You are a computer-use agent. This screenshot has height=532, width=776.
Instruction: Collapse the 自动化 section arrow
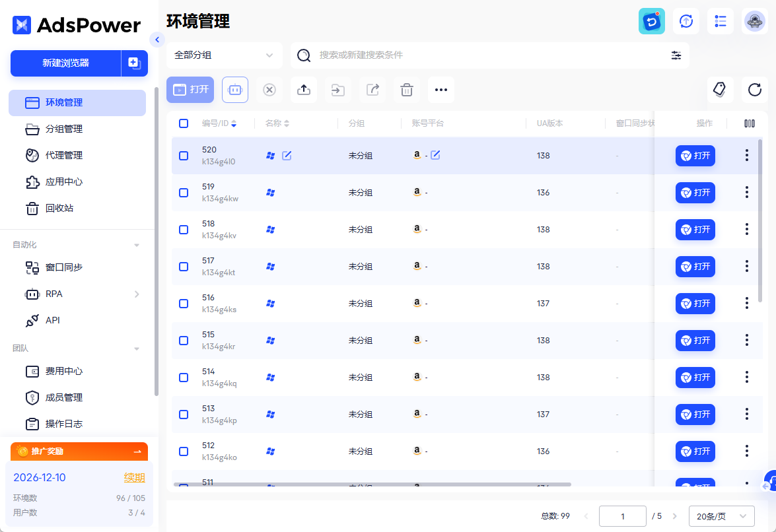pos(137,246)
